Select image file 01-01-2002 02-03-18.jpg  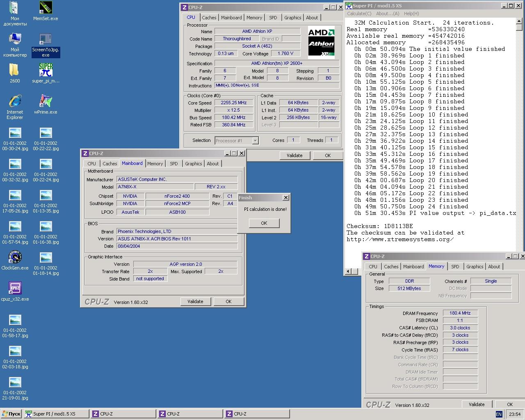coord(15,357)
